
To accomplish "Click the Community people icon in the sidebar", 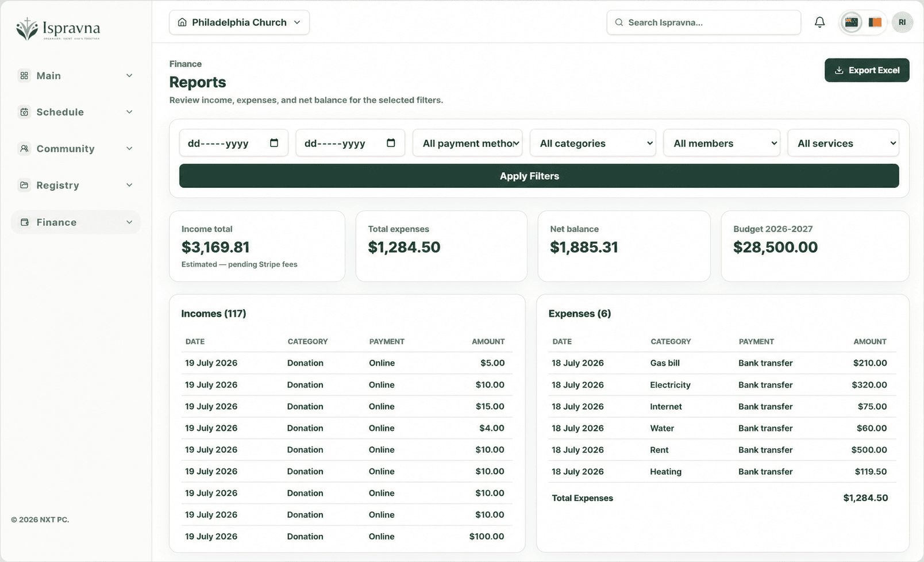I will 24,148.
